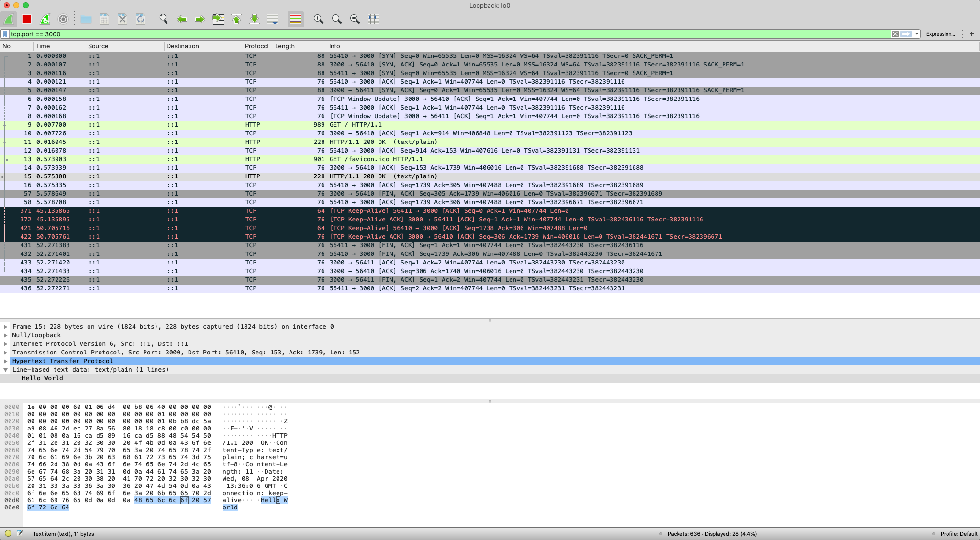
Task: Click the display filter bookmark icon
Action: pos(5,34)
